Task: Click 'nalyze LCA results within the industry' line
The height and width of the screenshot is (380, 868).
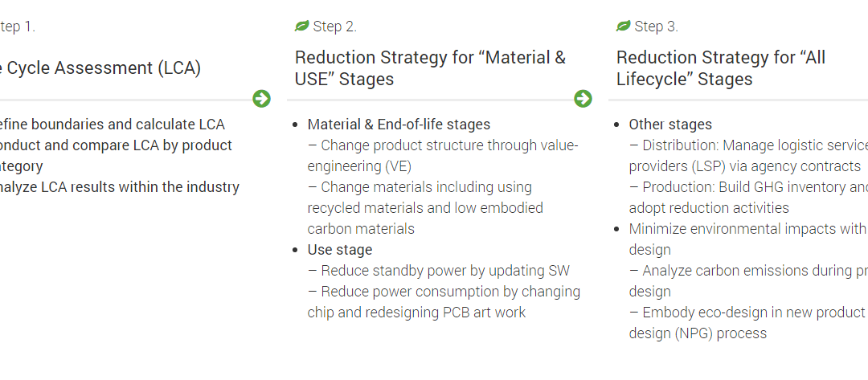Action: [120, 187]
